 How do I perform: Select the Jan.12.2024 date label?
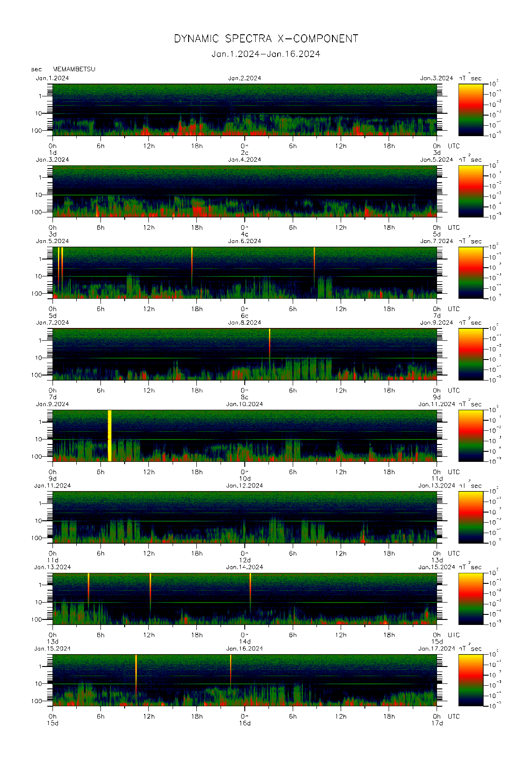[245, 486]
